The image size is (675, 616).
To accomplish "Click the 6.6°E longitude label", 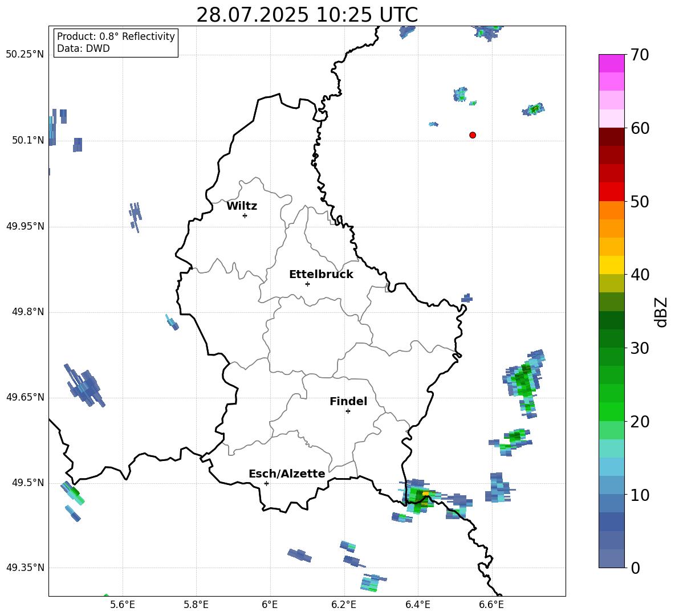I will click(x=491, y=605).
